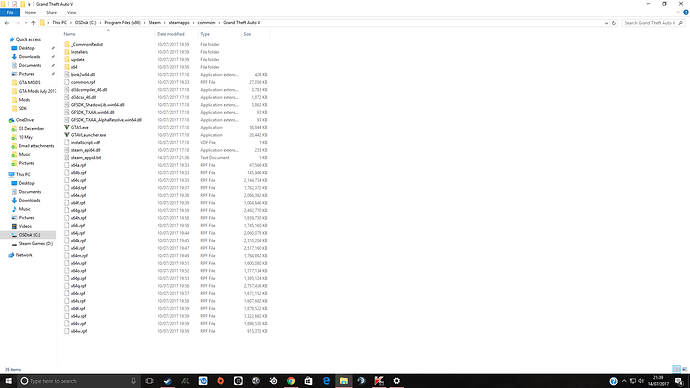Switch to large icons view toggle

tap(684, 369)
